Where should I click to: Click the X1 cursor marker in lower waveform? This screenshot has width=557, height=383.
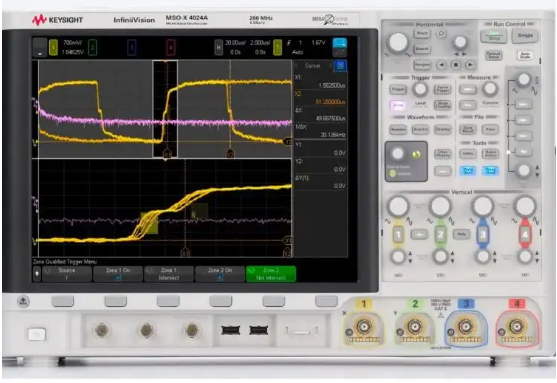185,253
